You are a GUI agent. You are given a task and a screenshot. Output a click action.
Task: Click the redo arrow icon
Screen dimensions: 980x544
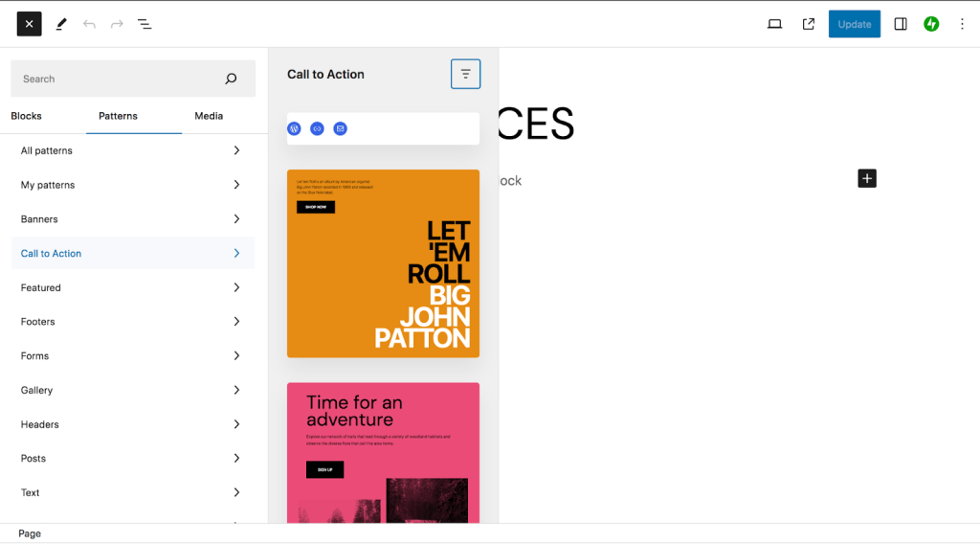coord(117,24)
